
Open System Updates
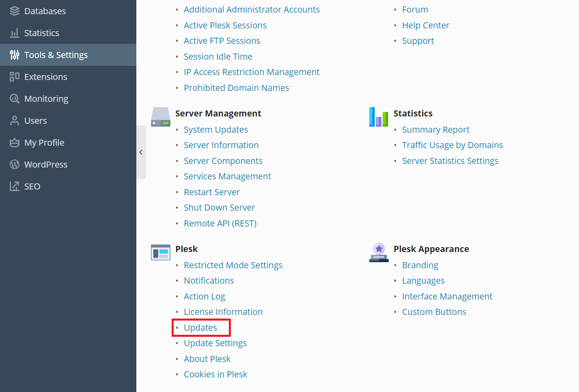click(x=216, y=129)
